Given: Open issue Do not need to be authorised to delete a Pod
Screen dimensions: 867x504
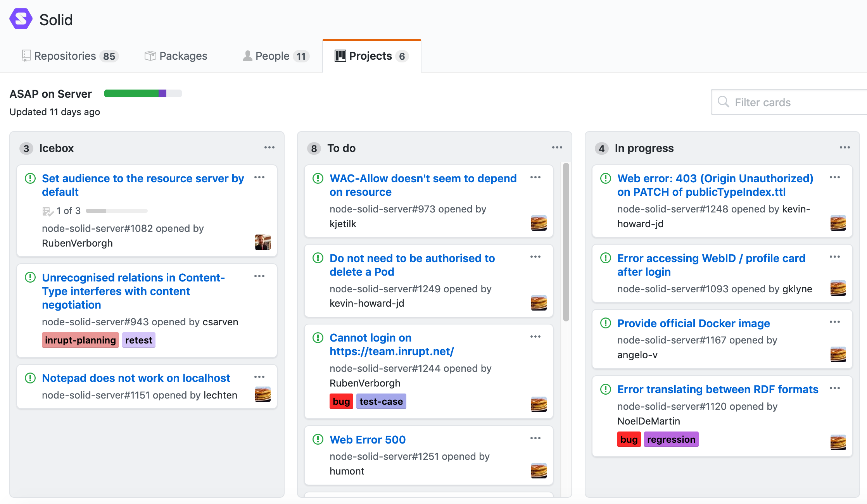Looking at the screenshot, I should (412, 265).
